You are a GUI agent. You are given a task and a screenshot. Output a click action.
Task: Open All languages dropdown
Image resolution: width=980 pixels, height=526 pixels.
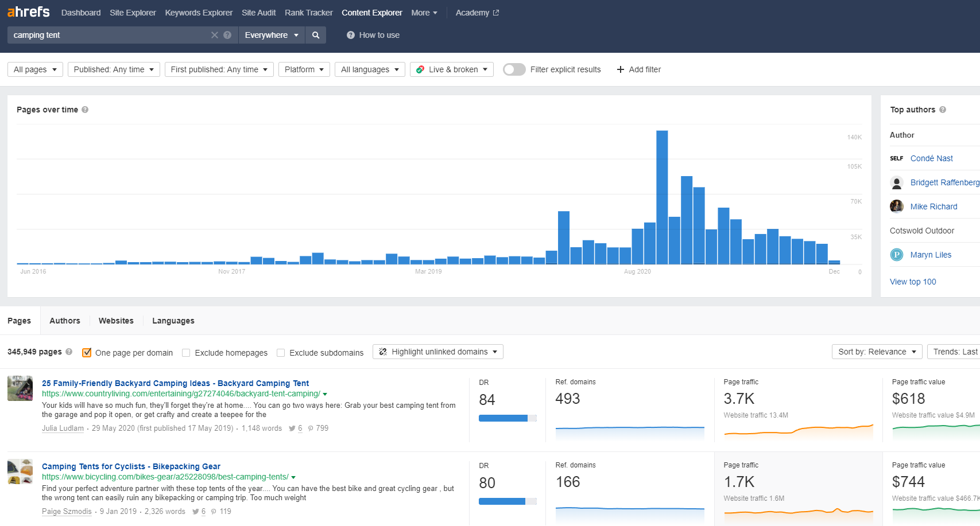coord(370,69)
